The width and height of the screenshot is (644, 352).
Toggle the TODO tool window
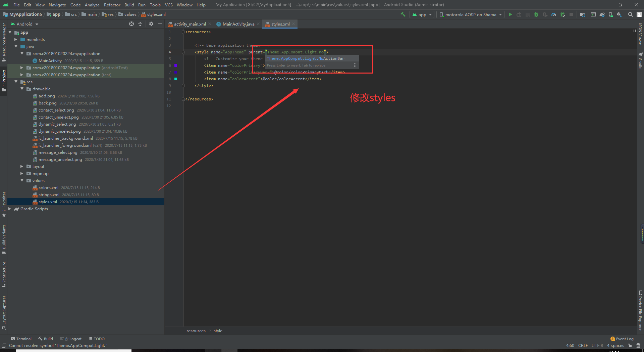pyautogui.click(x=97, y=339)
